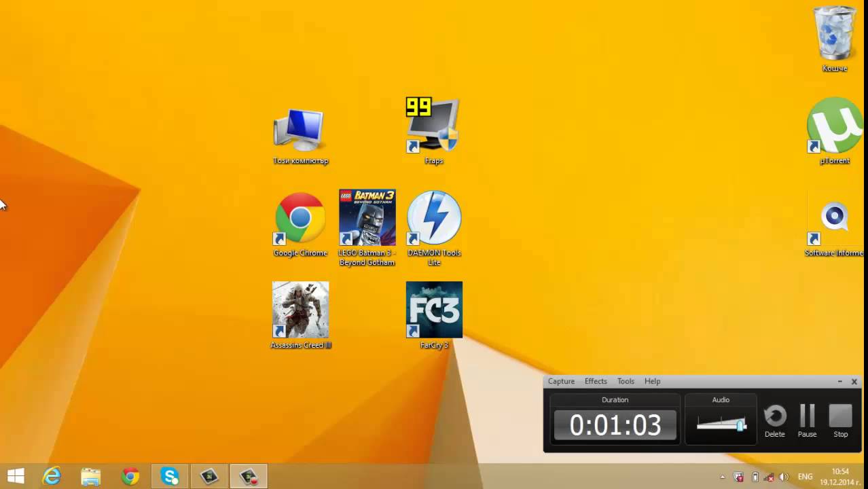Screen dimensions: 868x489
Task: Click the network status tray icon
Action: tap(769, 477)
